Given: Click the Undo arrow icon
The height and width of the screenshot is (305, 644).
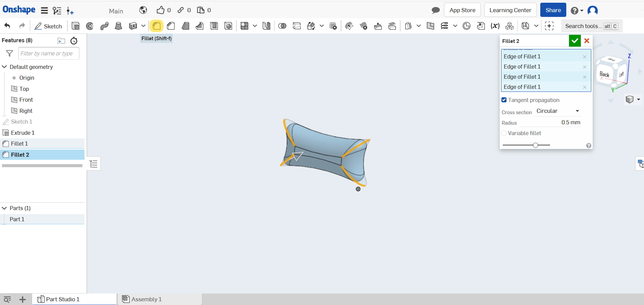Looking at the screenshot, I should [7, 26].
